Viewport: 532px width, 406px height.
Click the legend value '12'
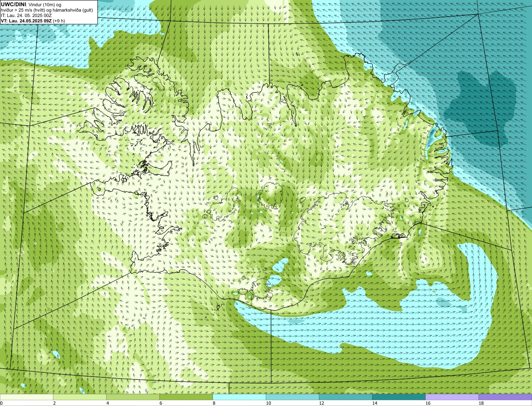322,403
